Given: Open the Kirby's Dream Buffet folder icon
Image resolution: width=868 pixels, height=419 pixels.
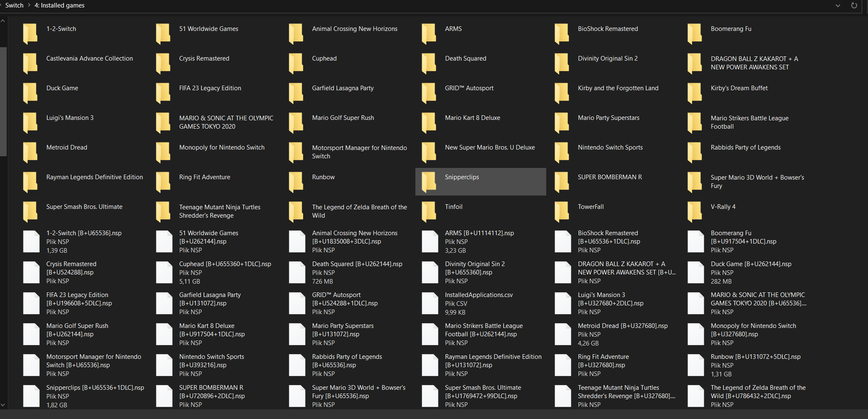Looking at the screenshot, I should [695, 93].
